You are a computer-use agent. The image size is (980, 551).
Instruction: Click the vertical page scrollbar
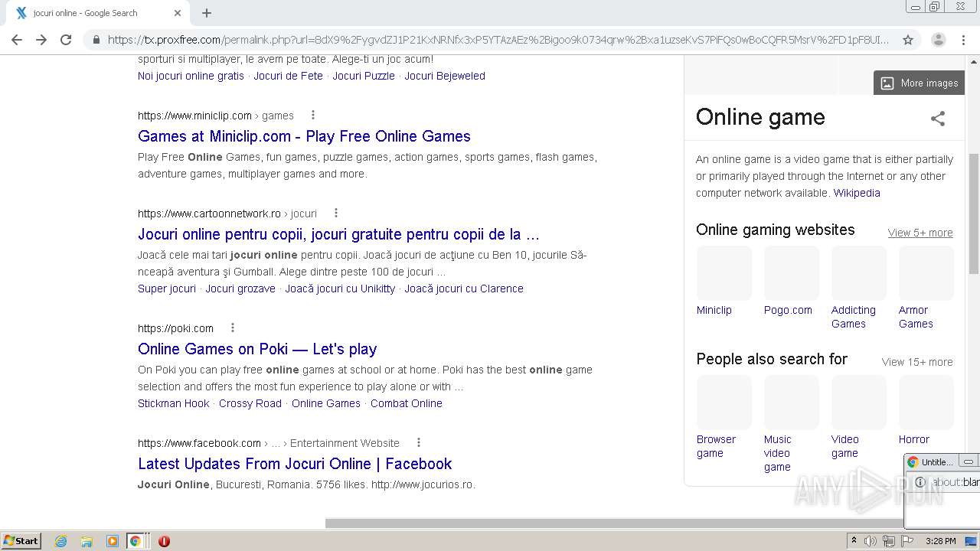pos(974,213)
